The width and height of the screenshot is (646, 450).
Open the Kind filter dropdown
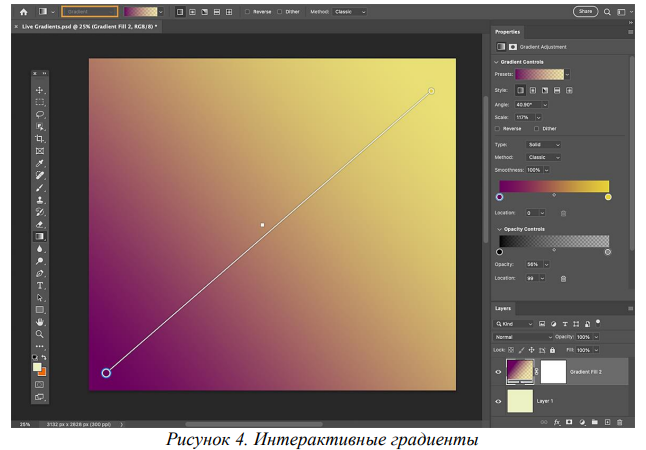[x=514, y=324]
